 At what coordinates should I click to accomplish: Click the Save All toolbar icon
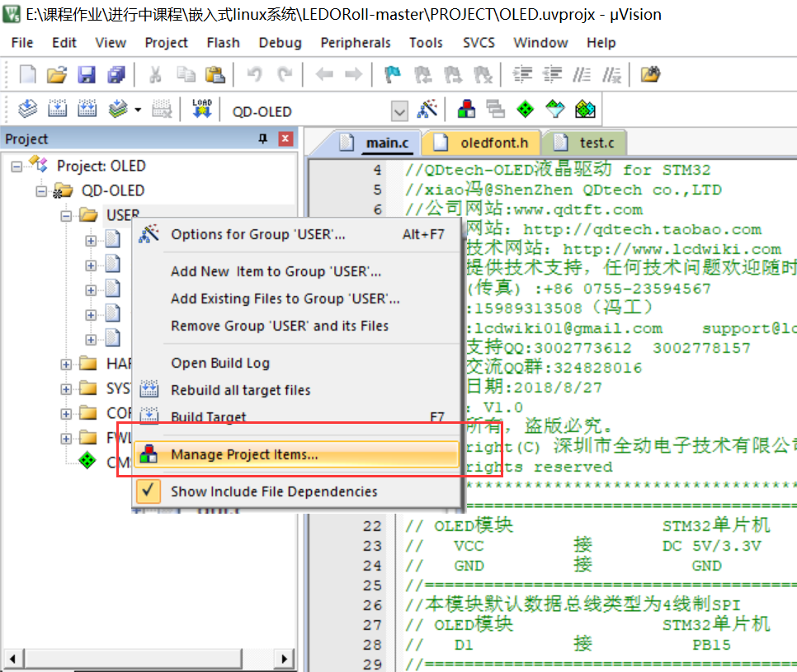[x=116, y=74]
